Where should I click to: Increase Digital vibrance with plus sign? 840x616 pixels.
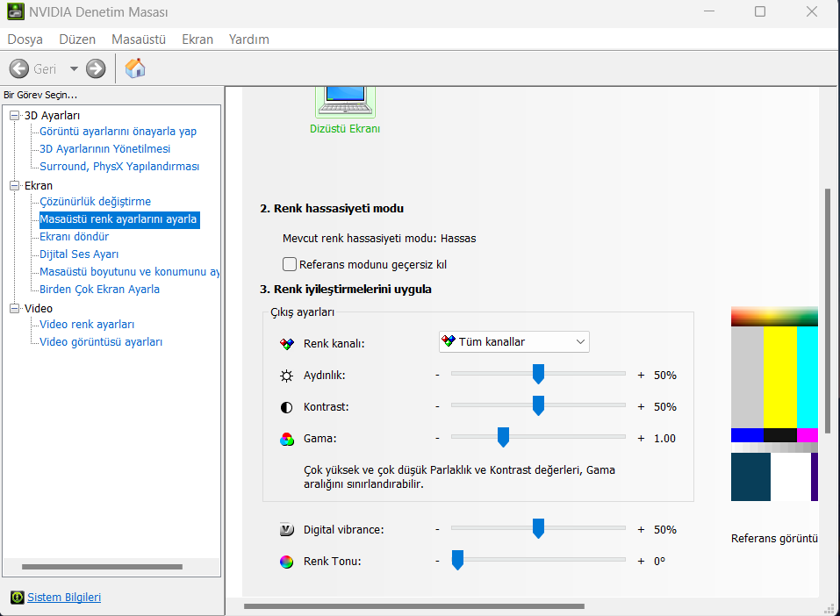(x=641, y=529)
